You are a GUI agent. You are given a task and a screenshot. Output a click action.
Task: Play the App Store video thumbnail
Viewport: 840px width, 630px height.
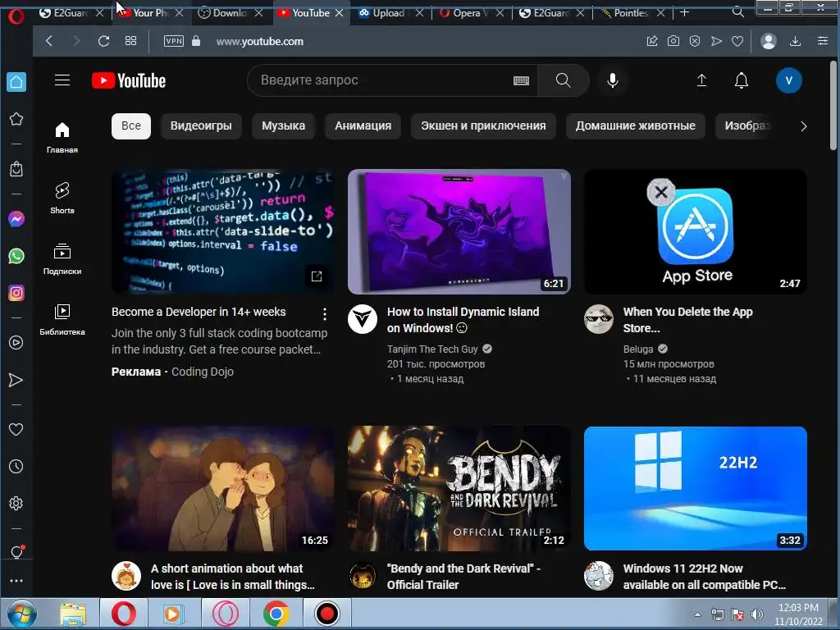(x=696, y=232)
